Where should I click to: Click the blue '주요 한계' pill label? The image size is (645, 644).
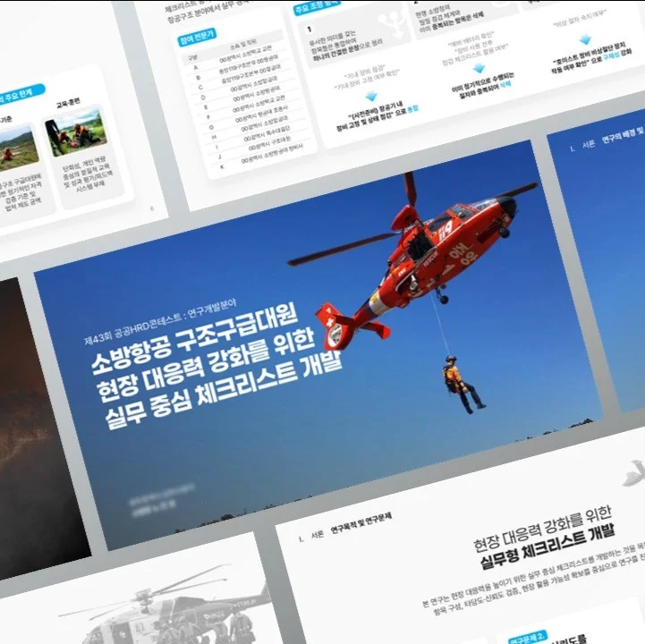[21, 95]
